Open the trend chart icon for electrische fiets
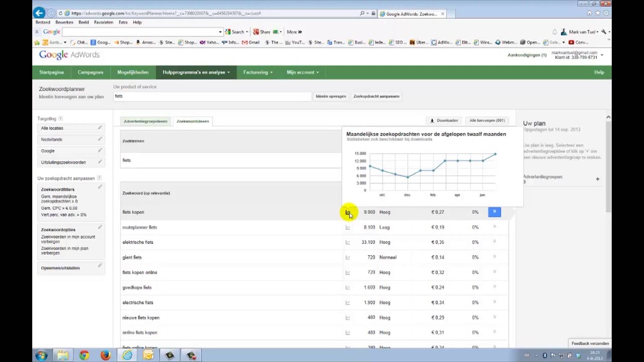The height and width of the screenshot is (362, 644). (348, 303)
